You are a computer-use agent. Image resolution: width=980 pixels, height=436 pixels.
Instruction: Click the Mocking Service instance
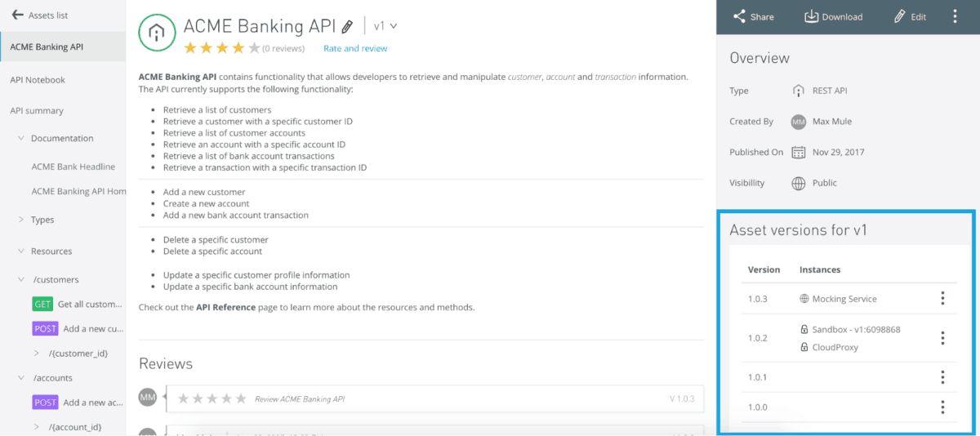(838, 299)
